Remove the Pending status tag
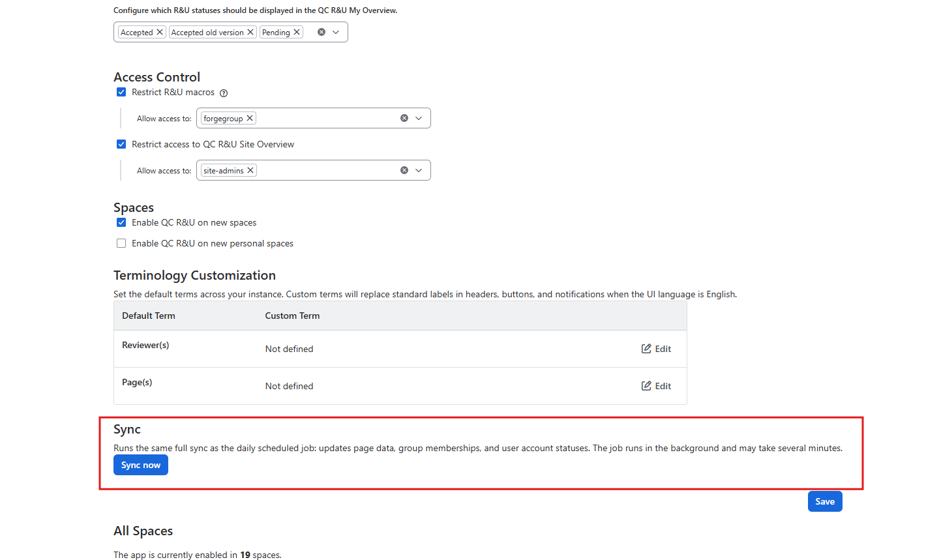Image resolution: width=941 pixels, height=560 pixels. [297, 32]
